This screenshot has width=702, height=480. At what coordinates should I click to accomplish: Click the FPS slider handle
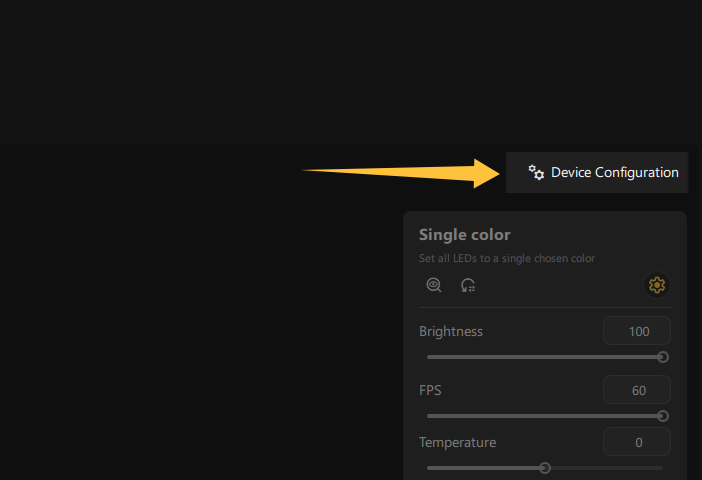663,416
